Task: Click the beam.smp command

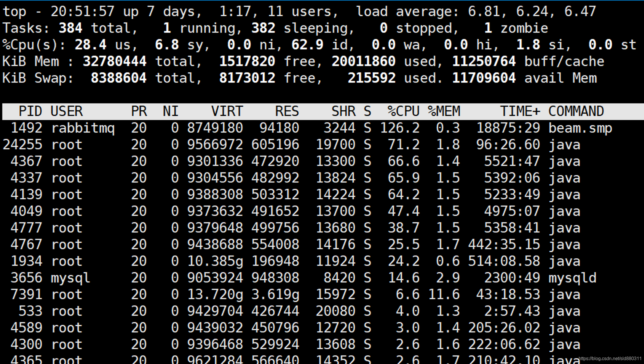Action: tap(580, 128)
